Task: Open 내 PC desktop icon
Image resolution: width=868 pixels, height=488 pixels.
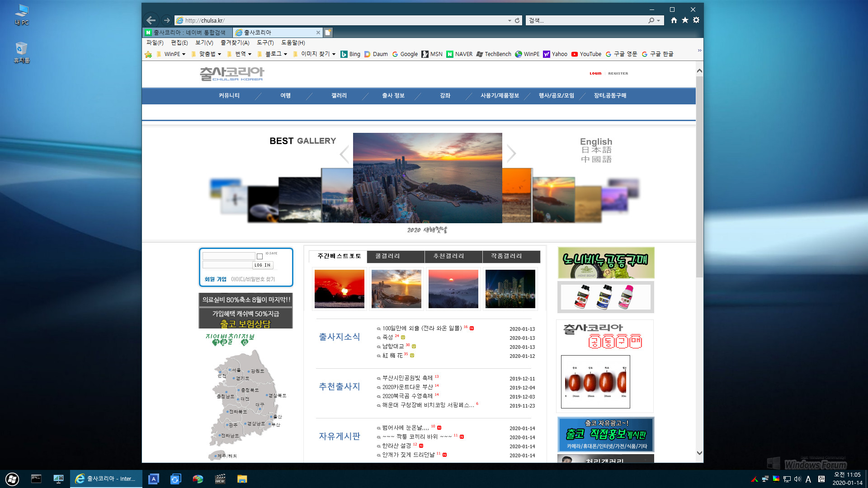Action: pos(21,15)
